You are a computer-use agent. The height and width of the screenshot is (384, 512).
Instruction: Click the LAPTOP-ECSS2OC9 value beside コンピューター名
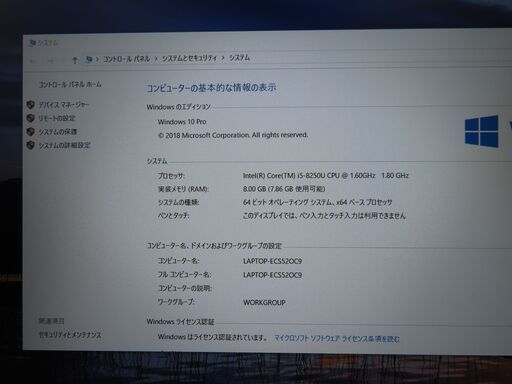click(272, 261)
